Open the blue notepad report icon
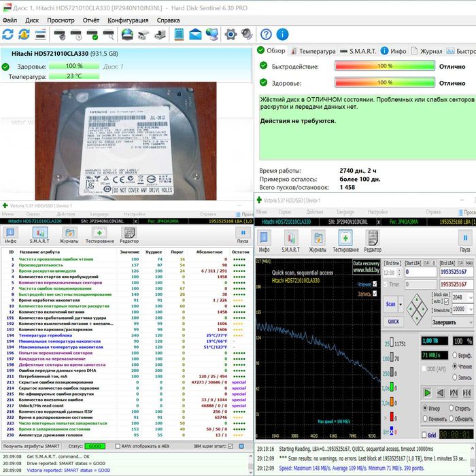This screenshot has width=476, height=476. 179,34
